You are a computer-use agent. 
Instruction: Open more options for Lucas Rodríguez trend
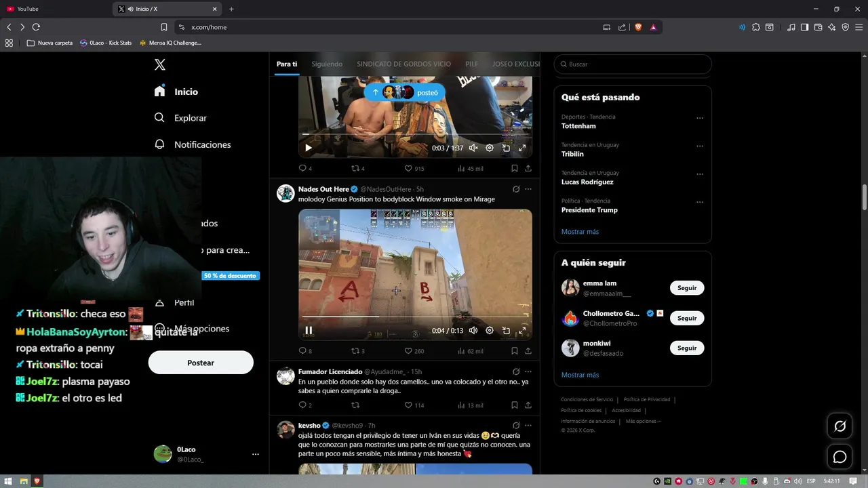pos(700,174)
